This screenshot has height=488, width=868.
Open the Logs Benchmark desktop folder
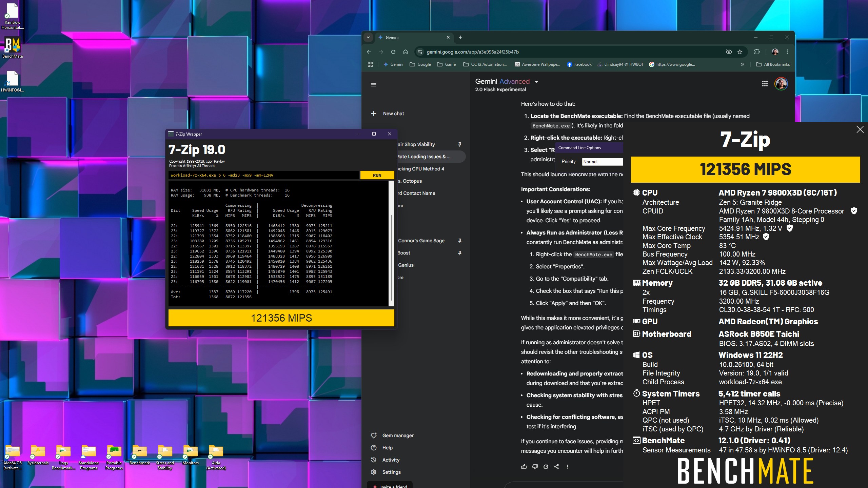(63, 457)
